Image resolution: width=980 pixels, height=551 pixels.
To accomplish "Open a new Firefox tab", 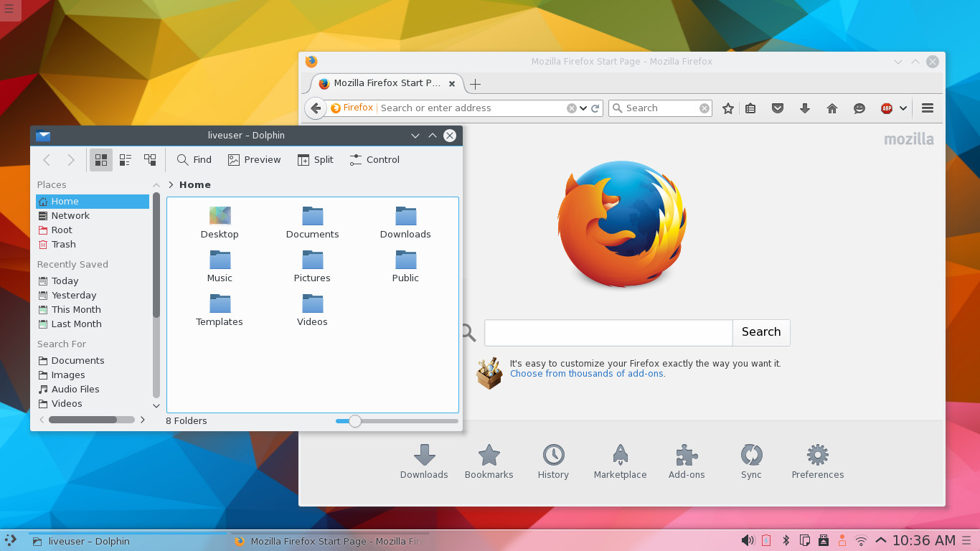I will 475,84.
